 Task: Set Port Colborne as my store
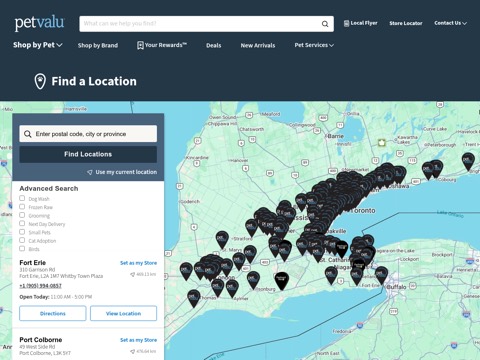point(138,340)
